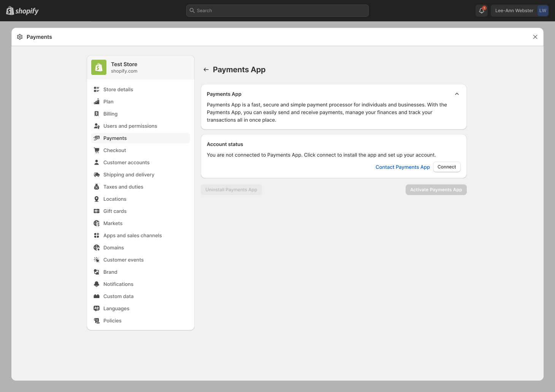Click the Locations pin icon
The height and width of the screenshot is (392, 555).
(97, 199)
